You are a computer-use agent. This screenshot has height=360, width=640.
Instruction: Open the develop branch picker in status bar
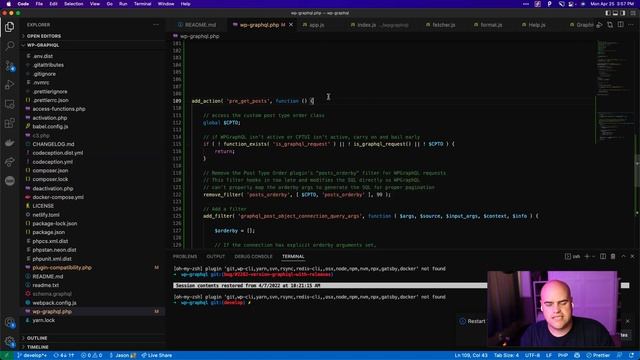pyautogui.click(x=32, y=356)
